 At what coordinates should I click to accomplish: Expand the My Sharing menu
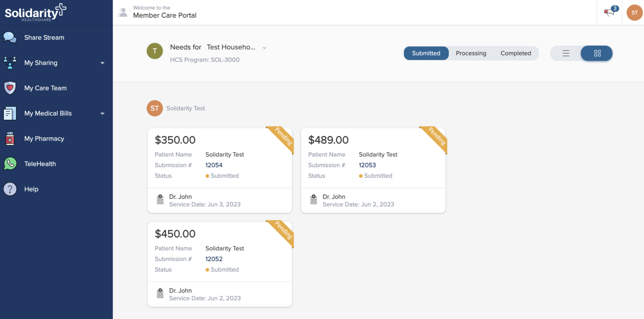point(102,62)
